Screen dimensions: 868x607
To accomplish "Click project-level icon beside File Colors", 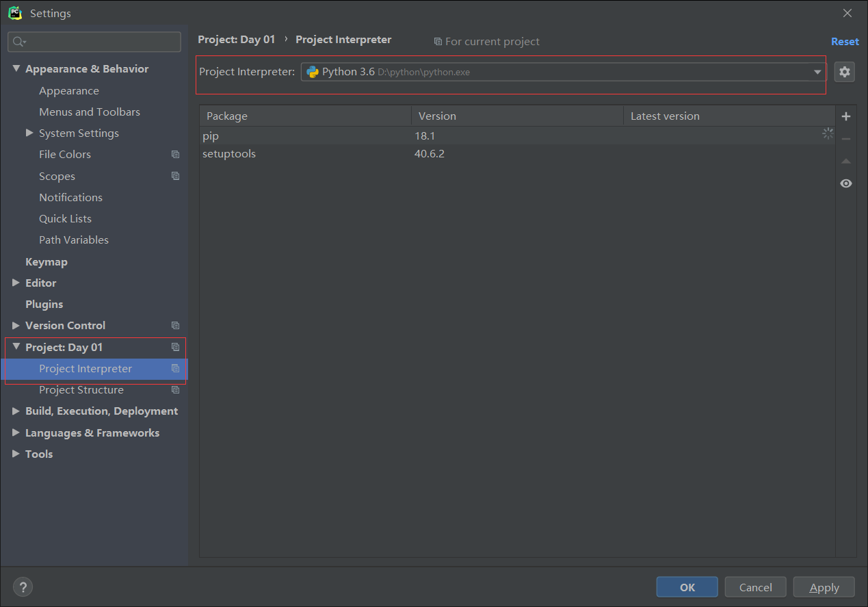I will (175, 155).
